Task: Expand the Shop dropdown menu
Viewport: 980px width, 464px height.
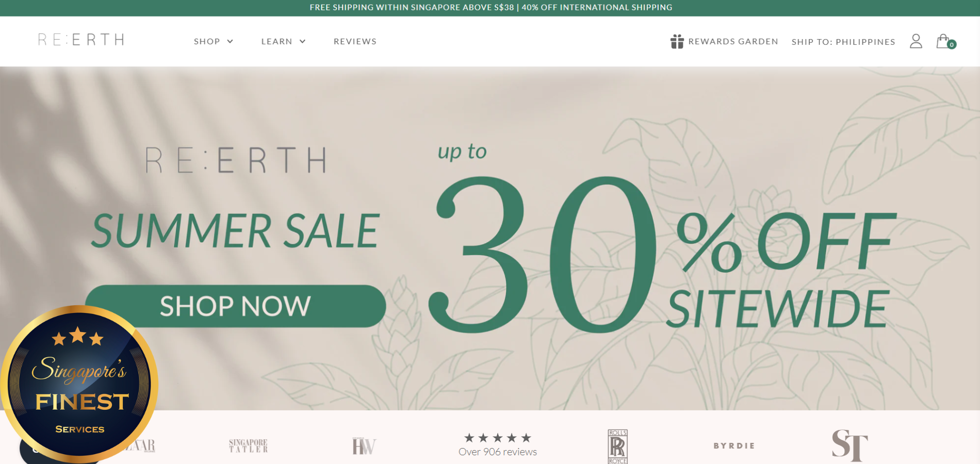Action: coord(214,41)
